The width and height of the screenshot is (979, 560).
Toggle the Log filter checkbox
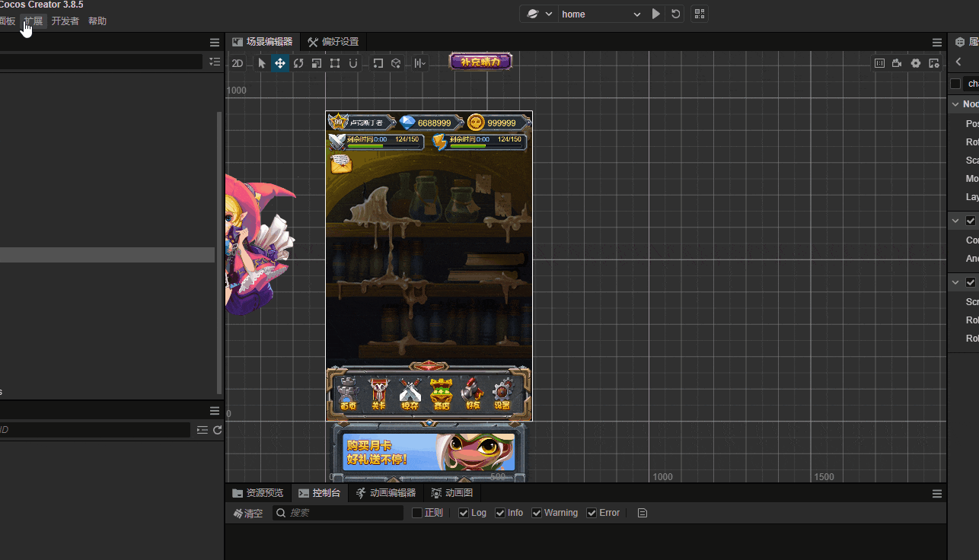point(464,513)
